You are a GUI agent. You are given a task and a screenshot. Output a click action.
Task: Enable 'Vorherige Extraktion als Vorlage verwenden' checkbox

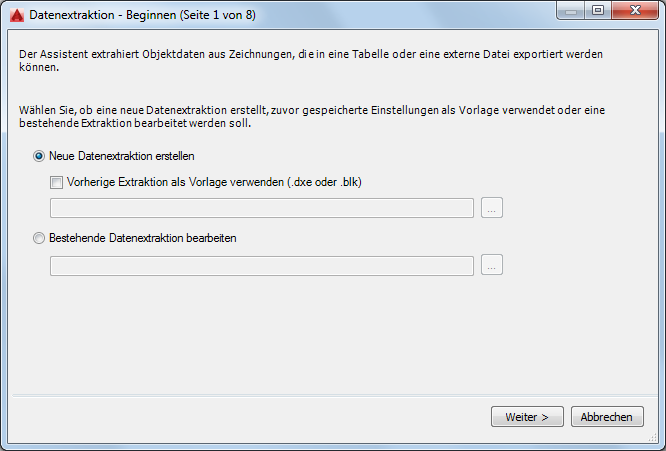point(57,182)
